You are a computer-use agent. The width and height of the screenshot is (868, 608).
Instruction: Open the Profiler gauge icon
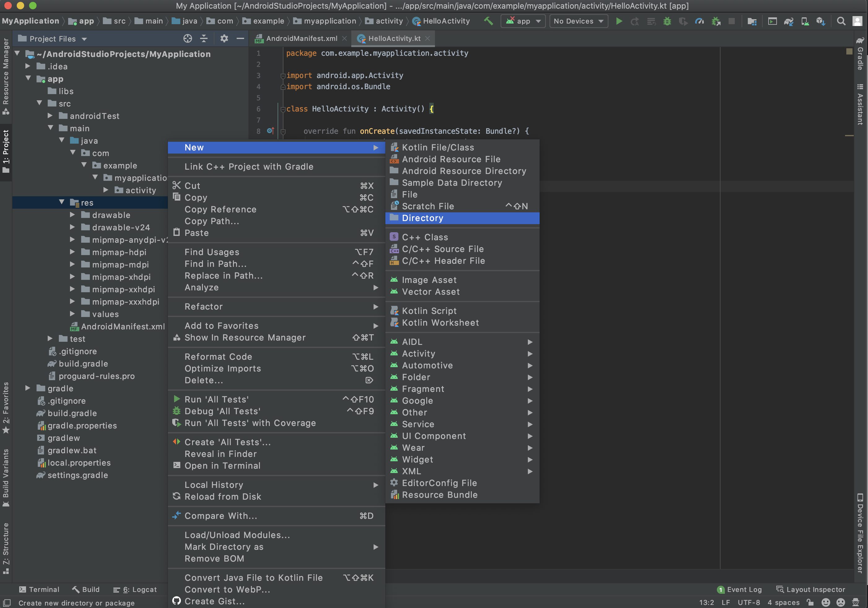coord(699,21)
